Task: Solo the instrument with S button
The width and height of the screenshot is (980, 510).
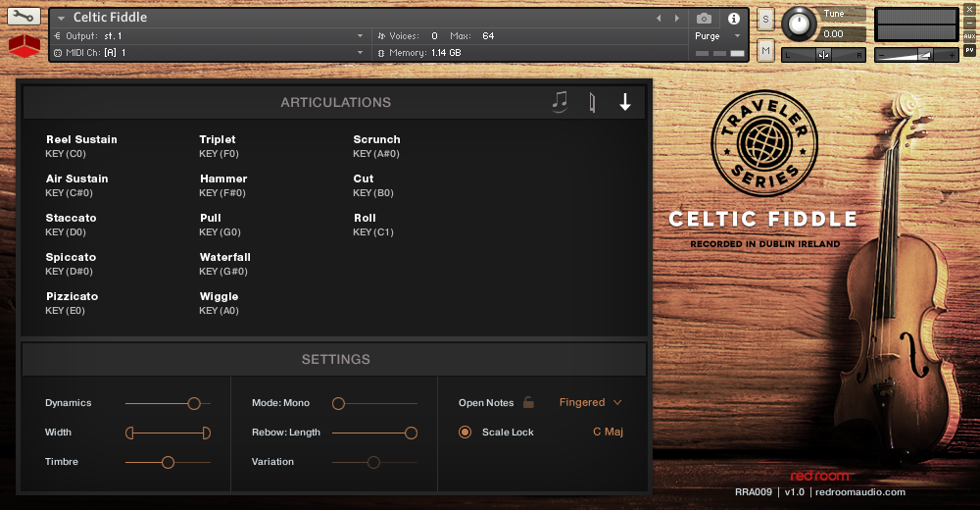Action: [x=765, y=21]
